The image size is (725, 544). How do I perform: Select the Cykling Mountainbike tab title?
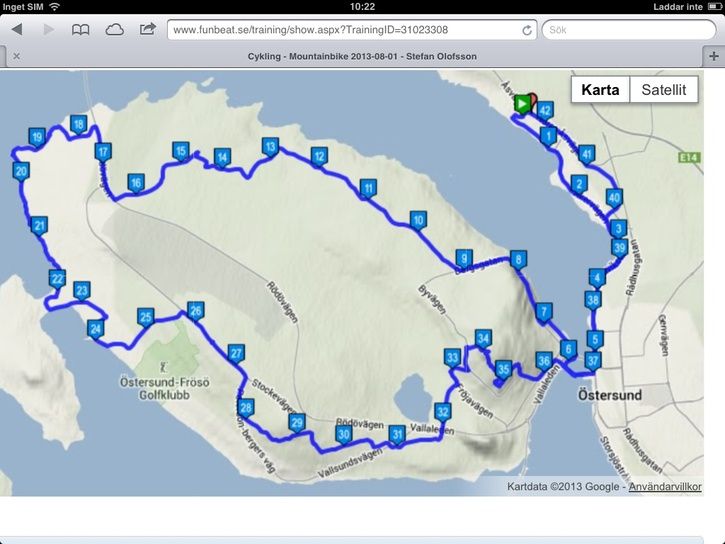tap(362, 56)
